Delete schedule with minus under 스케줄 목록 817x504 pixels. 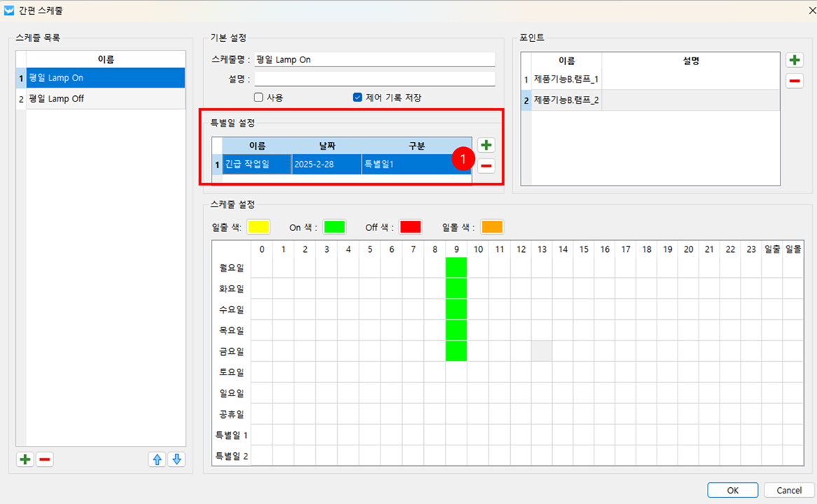[x=44, y=460]
